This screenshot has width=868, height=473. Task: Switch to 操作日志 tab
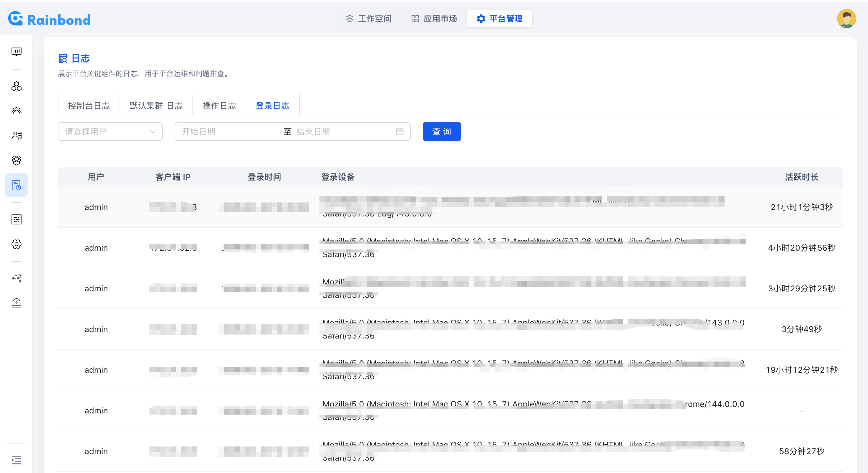tap(219, 106)
